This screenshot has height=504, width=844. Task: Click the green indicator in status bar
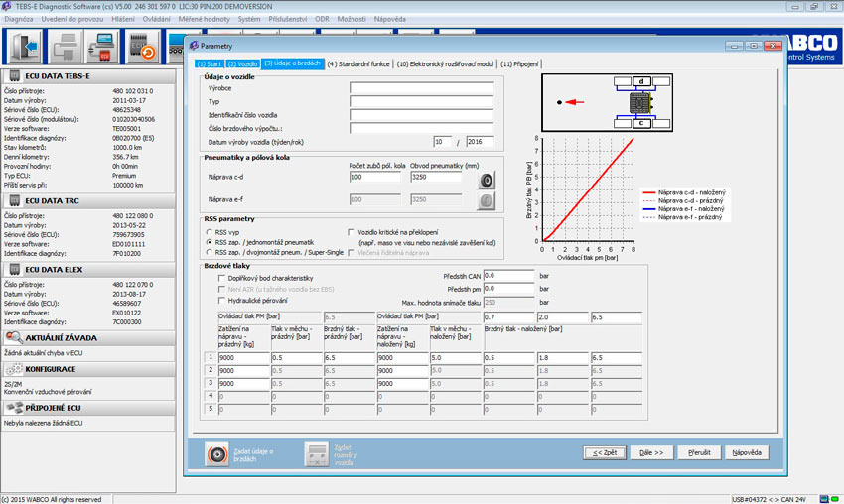835,499
